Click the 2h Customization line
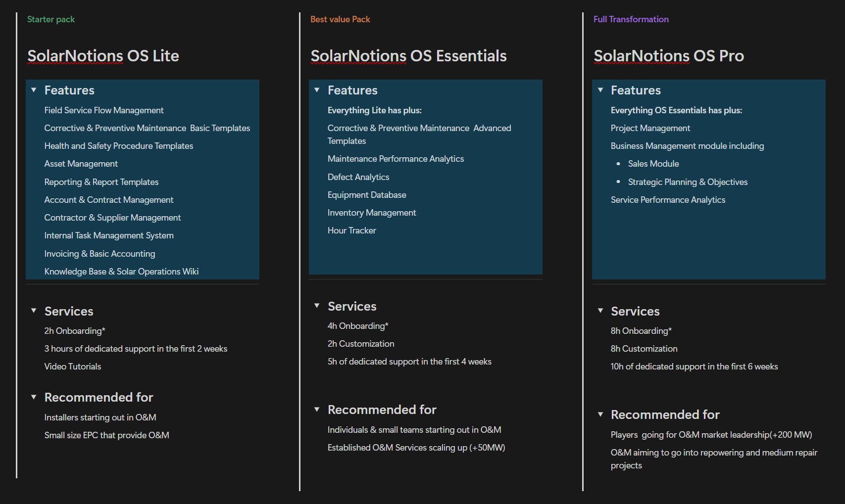Image resolution: width=845 pixels, height=504 pixels. coord(361,344)
